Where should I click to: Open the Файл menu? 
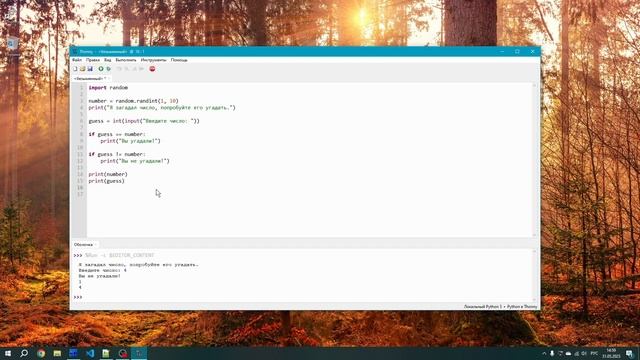click(x=77, y=60)
